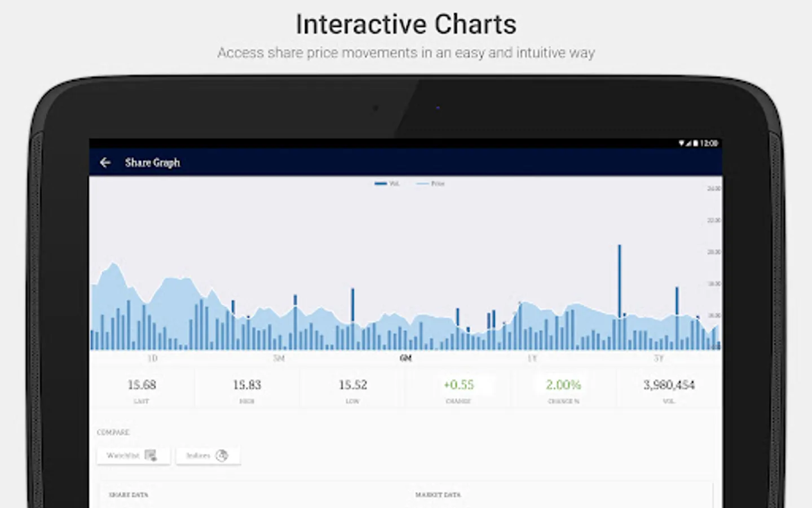The width and height of the screenshot is (812, 508).
Task: Click the 12:00 status bar clock
Action: [x=709, y=143]
